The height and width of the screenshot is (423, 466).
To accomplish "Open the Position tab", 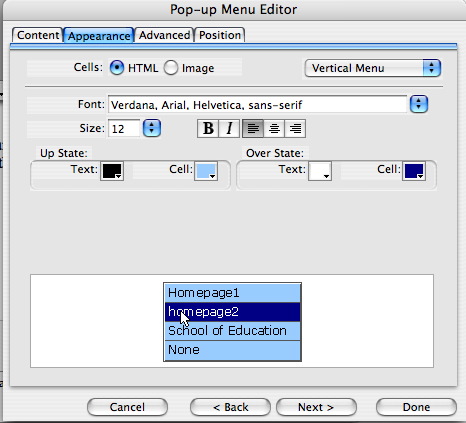I will click(x=220, y=35).
